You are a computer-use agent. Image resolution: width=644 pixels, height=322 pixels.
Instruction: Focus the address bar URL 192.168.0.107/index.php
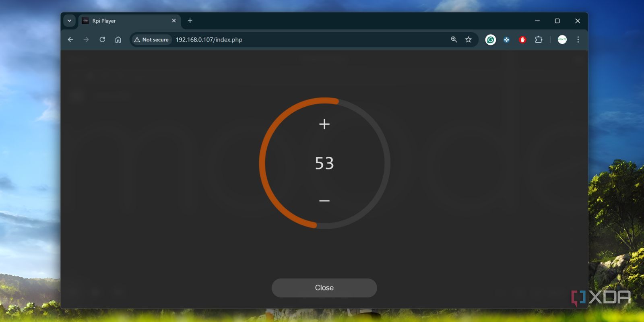(x=209, y=39)
